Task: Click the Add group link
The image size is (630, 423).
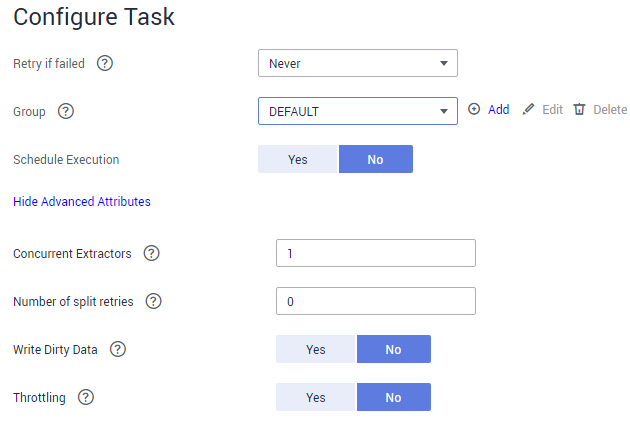Action: coord(499,109)
